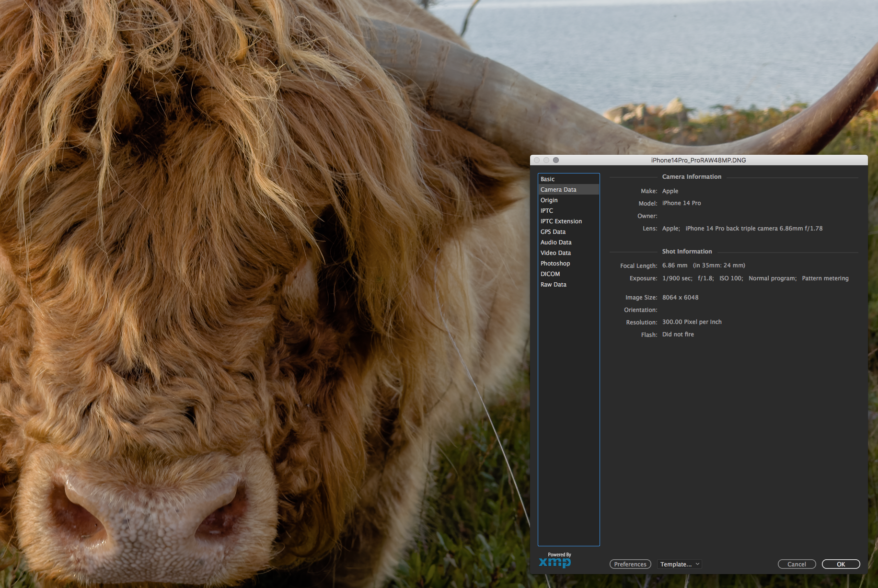Click the f/1.8 aperture value
Image resolution: width=878 pixels, height=588 pixels.
[705, 278]
